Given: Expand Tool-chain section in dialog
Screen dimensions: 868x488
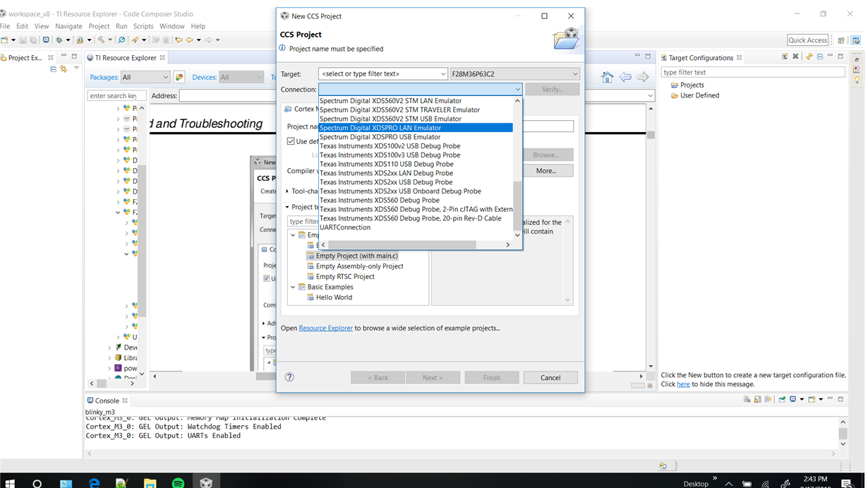Looking at the screenshot, I should pyautogui.click(x=287, y=191).
